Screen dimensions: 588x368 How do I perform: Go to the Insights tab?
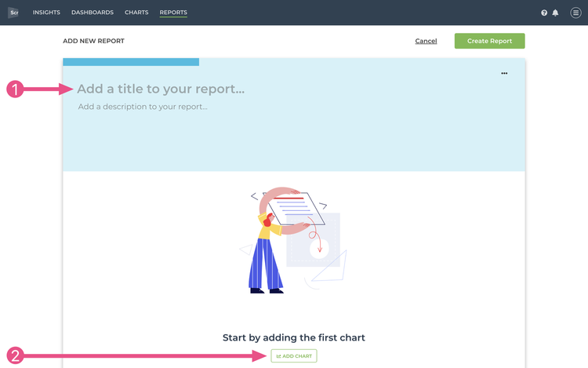pyautogui.click(x=46, y=13)
